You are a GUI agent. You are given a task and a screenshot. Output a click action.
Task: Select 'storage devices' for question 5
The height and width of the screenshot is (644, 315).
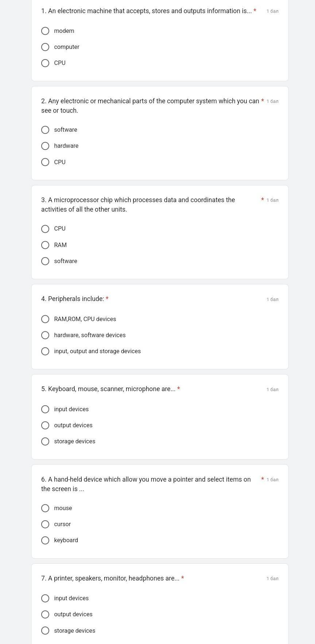pos(45,441)
